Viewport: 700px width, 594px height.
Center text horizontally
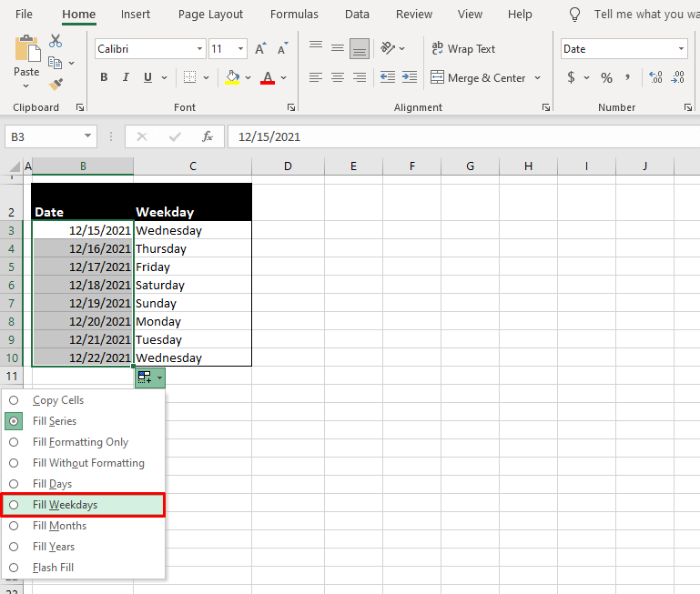pos(338,77)
